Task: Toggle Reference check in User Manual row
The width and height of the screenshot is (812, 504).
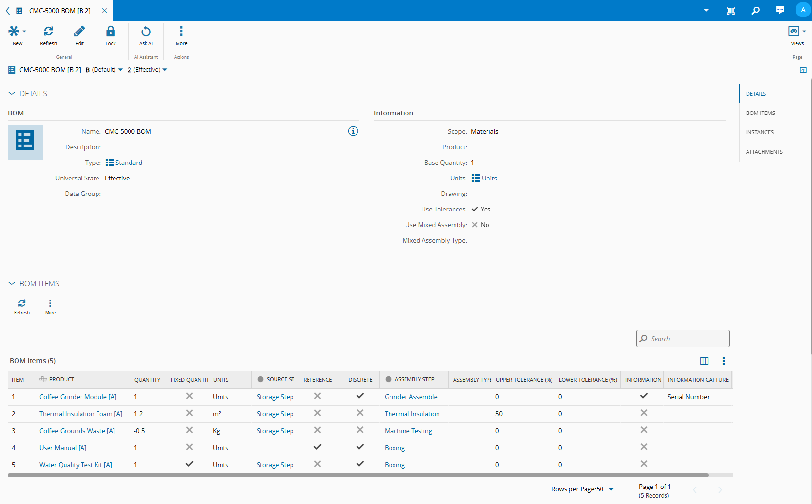Action: pyautogui.click(x=317, y=447)
